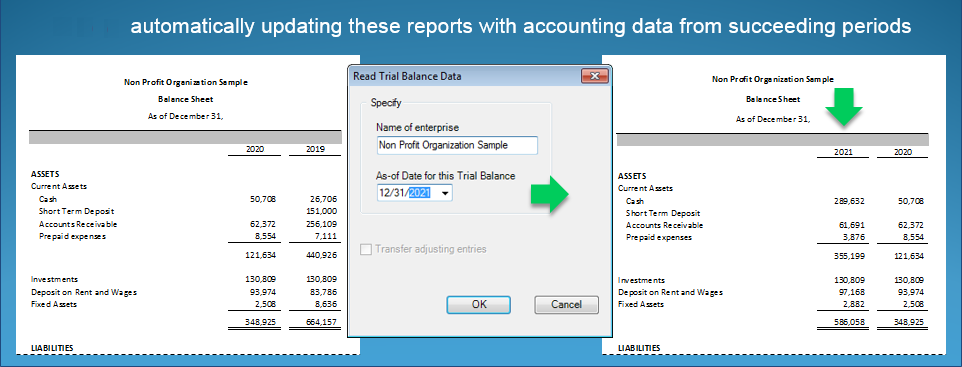
Task: Click the Cash value 289,632
Action: [850, 201]
